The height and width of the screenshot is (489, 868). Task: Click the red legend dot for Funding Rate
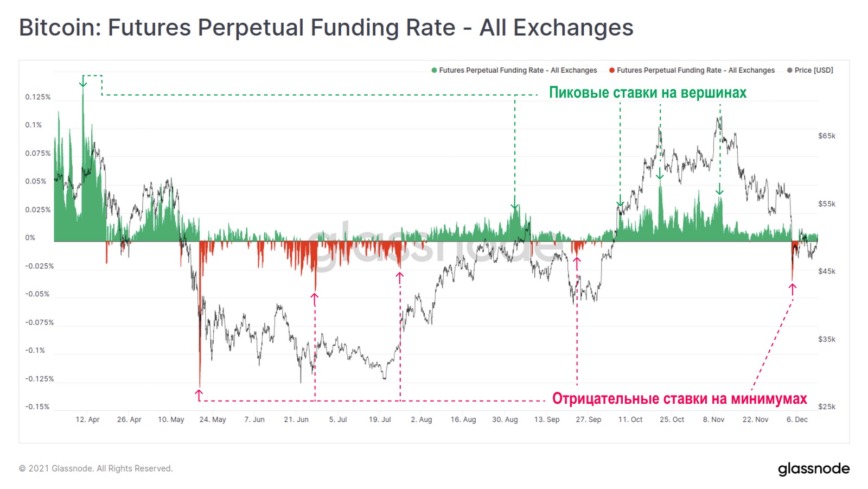[x=612, y=70]
